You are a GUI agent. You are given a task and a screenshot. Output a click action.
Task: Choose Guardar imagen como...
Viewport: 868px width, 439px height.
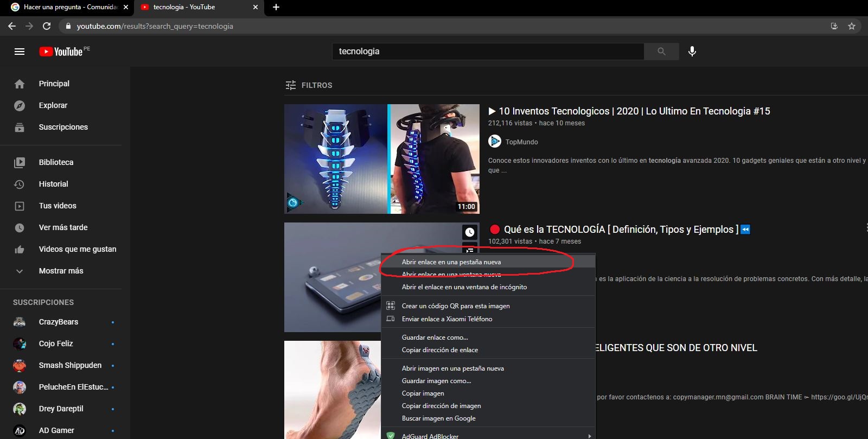click(x=488, y=381)
